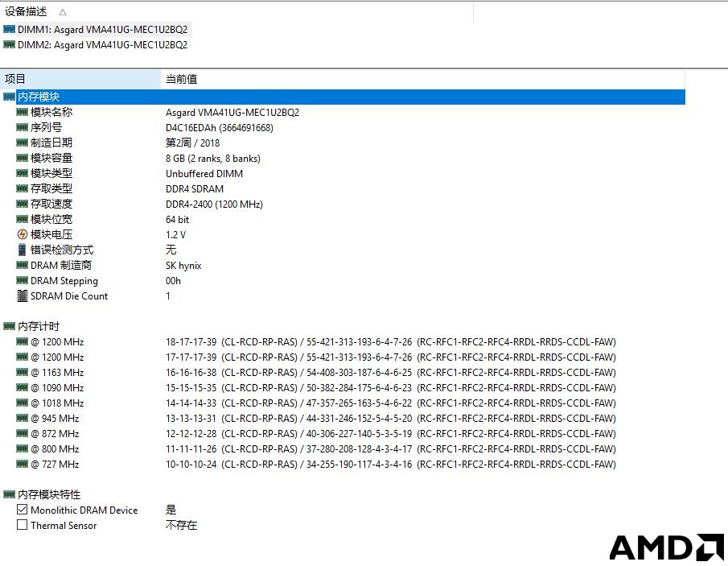Select the 内存模块 group label
The height and width of the screenshot is (566, 728).
pos(39,97)
